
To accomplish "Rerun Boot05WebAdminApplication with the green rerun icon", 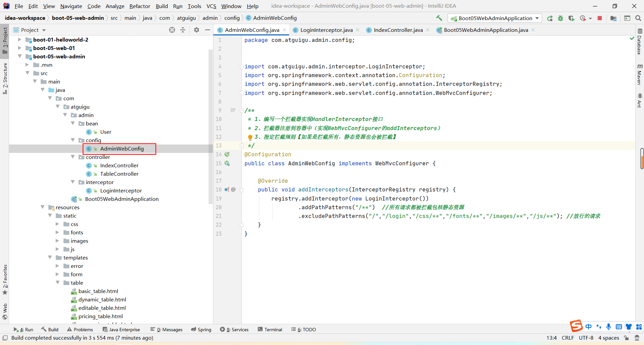I will click(x=550, y=18).
